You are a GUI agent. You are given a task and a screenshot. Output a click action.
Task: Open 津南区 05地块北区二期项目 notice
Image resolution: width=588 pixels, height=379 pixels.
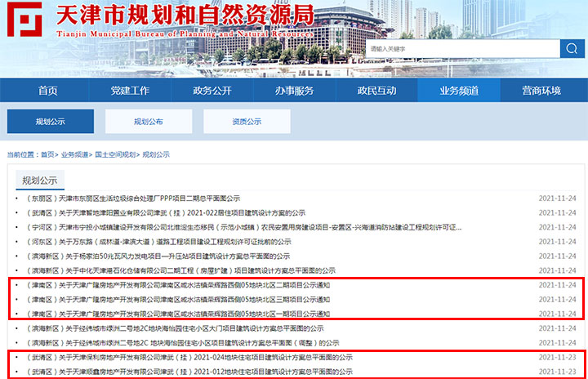[178, 285]
